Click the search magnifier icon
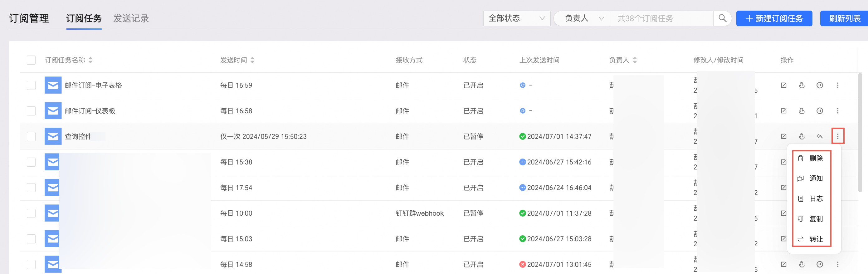Screen dimensions: 868x274 722,18
